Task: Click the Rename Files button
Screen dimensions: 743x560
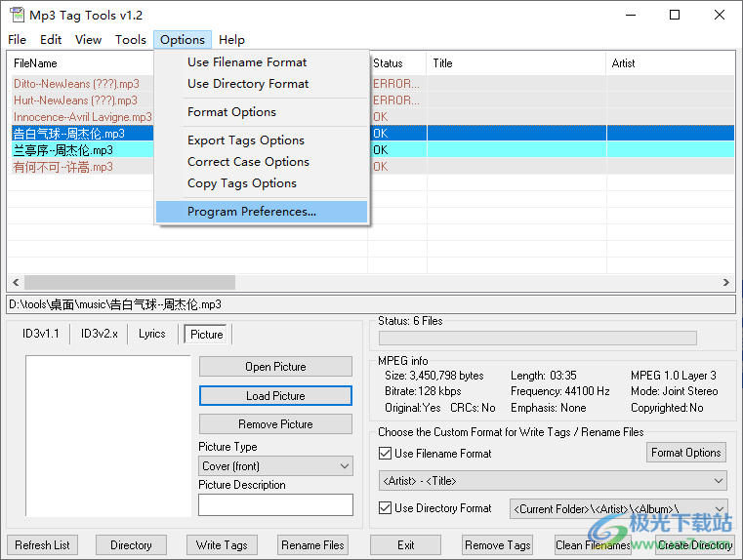Action: coord(312,545)
